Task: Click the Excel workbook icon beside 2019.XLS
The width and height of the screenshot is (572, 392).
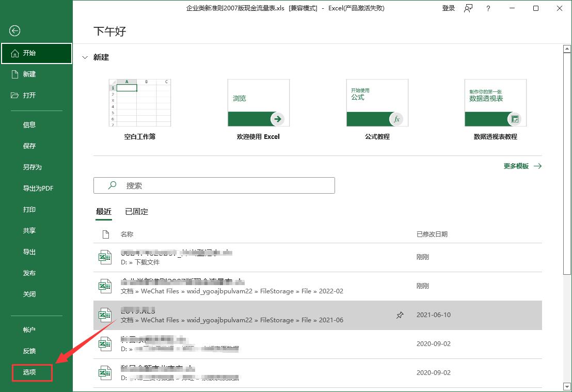Action: pyautogui.click(x=105, y=315)
